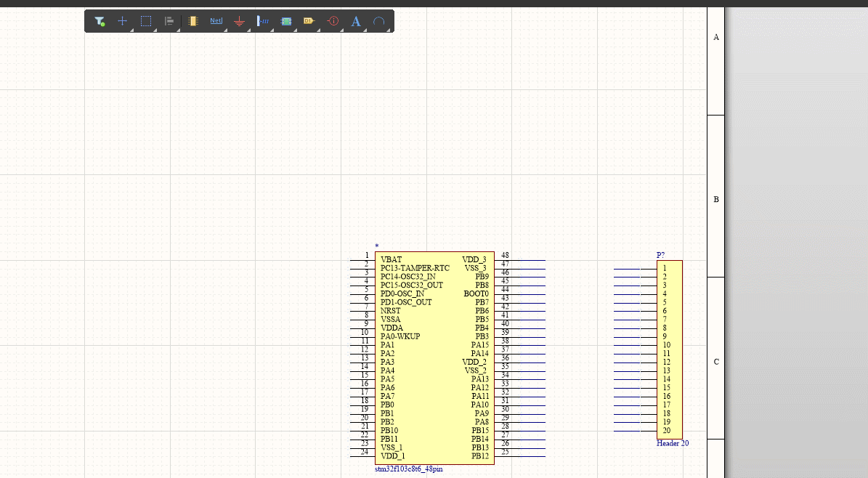This screenshot has width=868, height=478.
Task: Click the PB11 pin label
Action: pos(389,439)
